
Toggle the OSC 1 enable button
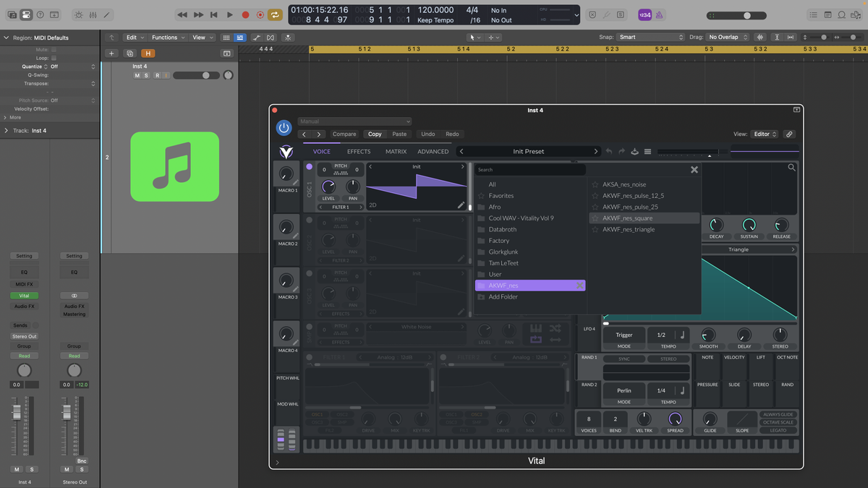pyautogui.click(x=310, y=166)
